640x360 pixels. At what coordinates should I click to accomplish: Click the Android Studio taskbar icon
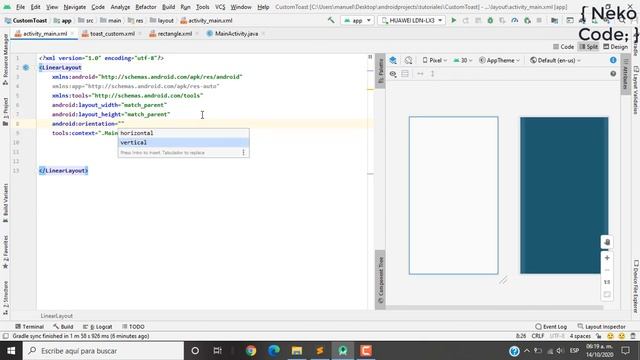(343, 351)
